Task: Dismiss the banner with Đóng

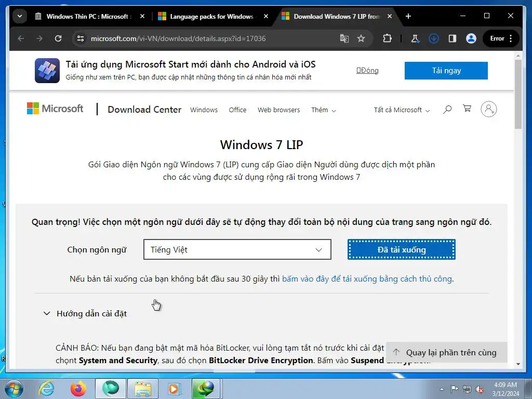Action: coord(367,70)
